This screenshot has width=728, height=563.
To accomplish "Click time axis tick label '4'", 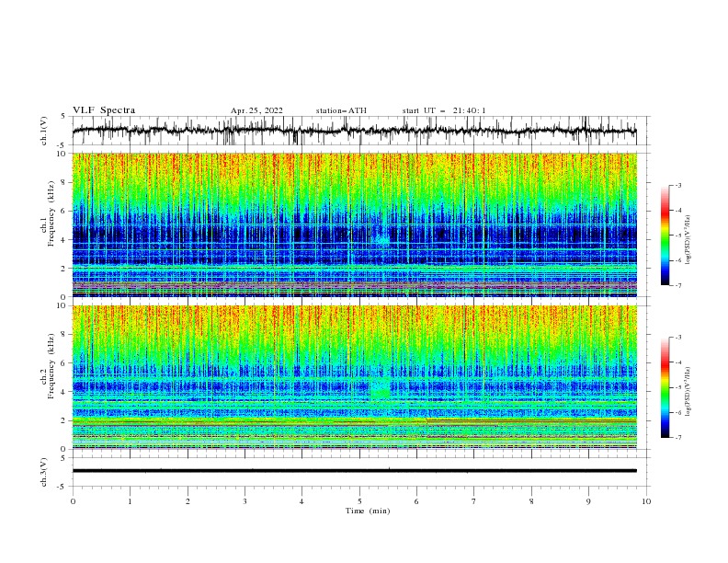I will click(301, 501).
